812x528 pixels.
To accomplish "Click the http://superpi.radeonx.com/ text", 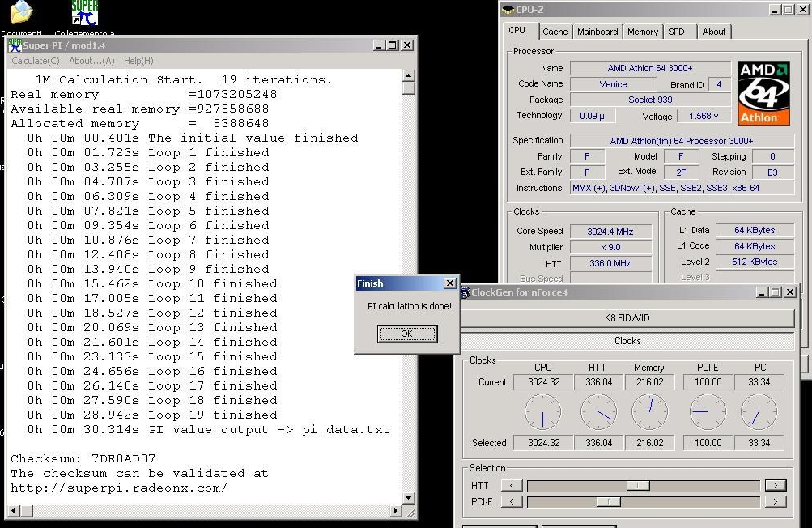I will pyautogui.click(x=118, y=488).
